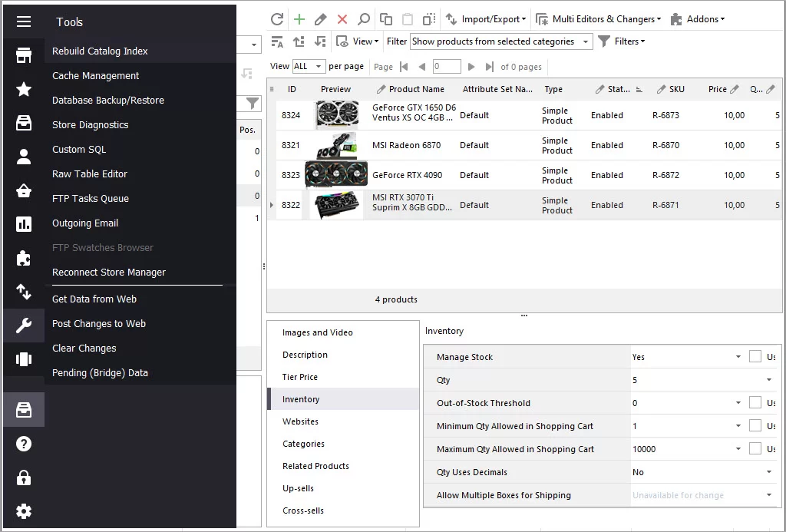Open the Qty Uses Decimals dropdown
The image size is (786, 532).
[703, 472]
